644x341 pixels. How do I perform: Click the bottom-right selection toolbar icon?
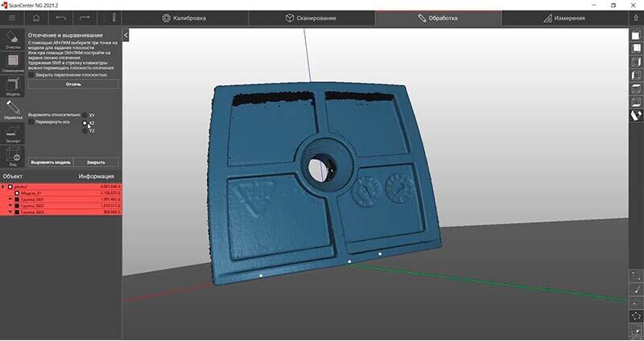pos(636,330)
